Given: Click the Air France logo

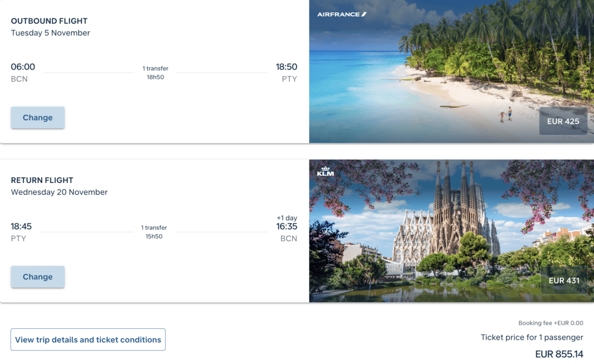Looking at the screenshot, I should (342, 15).
